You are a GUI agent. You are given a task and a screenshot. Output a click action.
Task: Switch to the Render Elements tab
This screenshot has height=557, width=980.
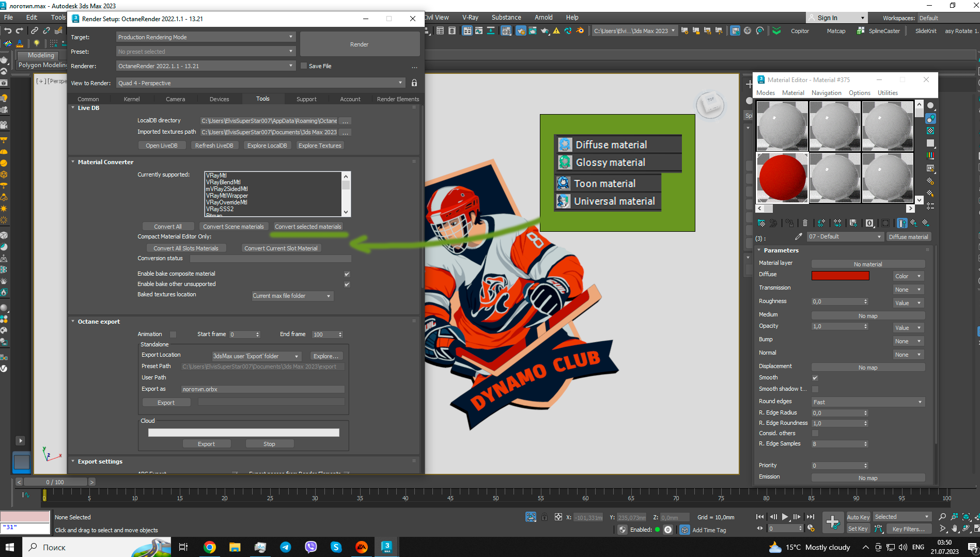(x=398, y=99)
